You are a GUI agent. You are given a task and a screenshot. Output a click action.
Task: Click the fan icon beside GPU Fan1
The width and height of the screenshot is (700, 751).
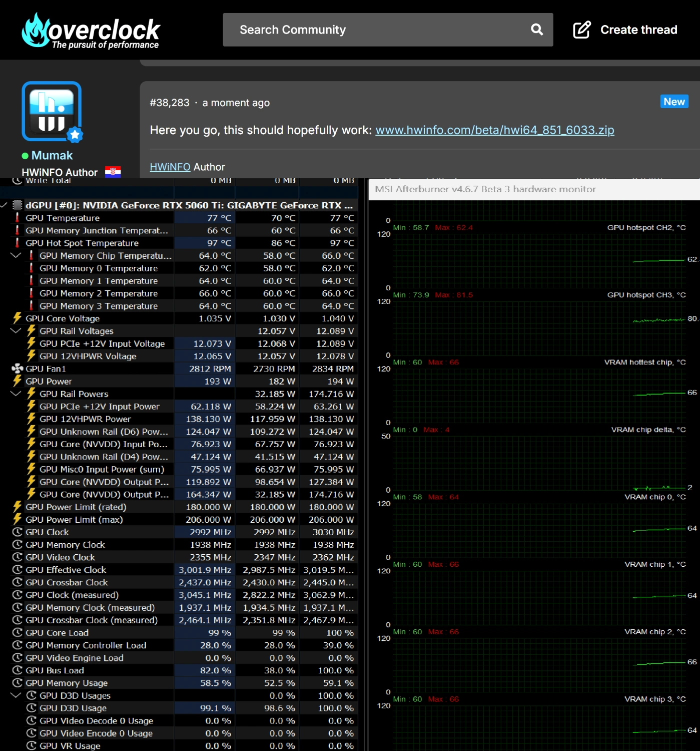[18, 368]
